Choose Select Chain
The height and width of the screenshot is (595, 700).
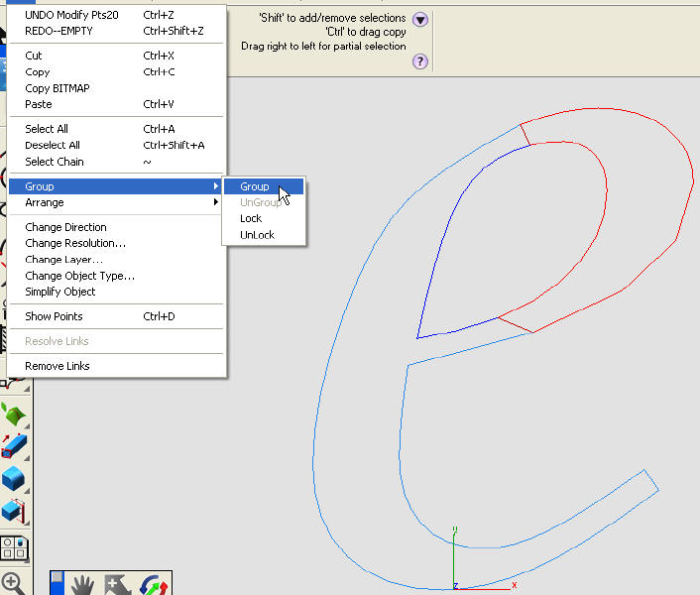tap(116, 162)
